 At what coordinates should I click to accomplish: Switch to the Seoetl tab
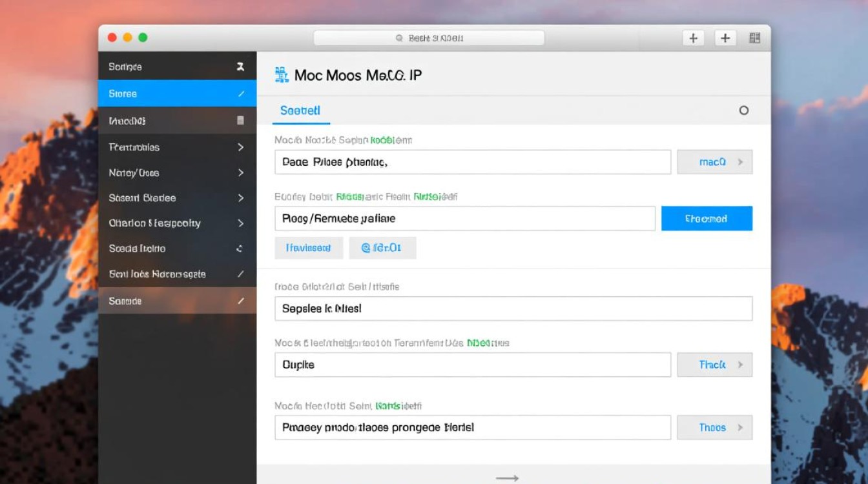[x=300, y=111]
